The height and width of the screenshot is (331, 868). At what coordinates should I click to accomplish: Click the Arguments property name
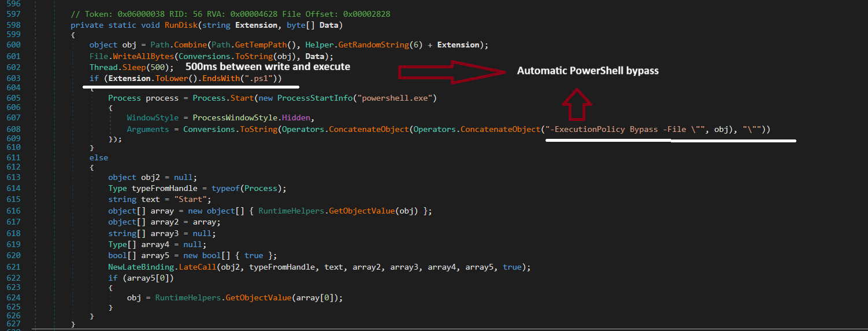[x=148, y=129]
